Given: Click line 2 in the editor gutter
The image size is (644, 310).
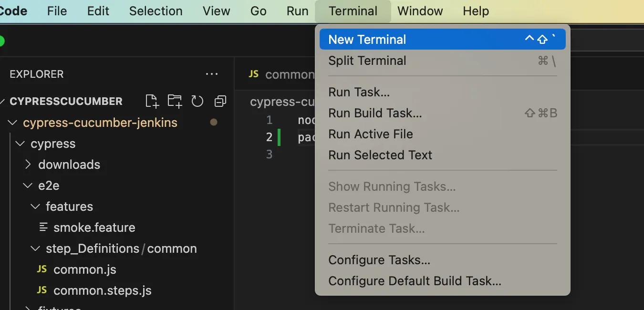Looking at the screenshot, I should [x=269, y=137].
